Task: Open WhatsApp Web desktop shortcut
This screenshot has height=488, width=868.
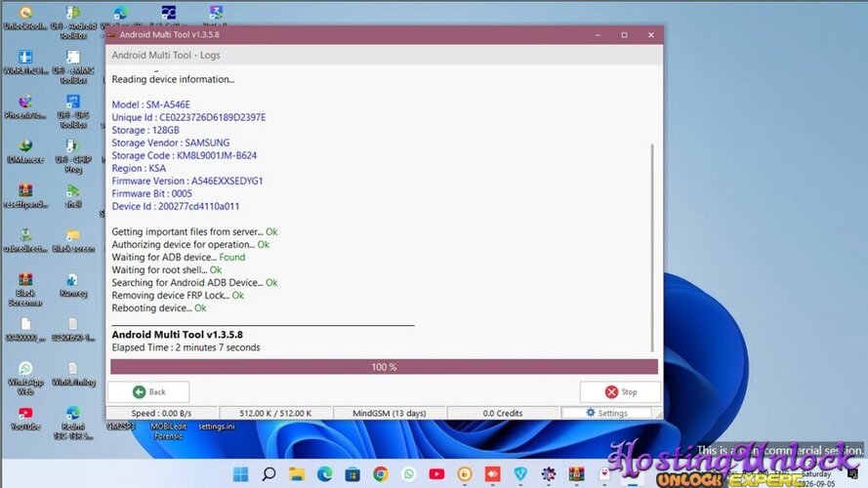Action: 25,378
